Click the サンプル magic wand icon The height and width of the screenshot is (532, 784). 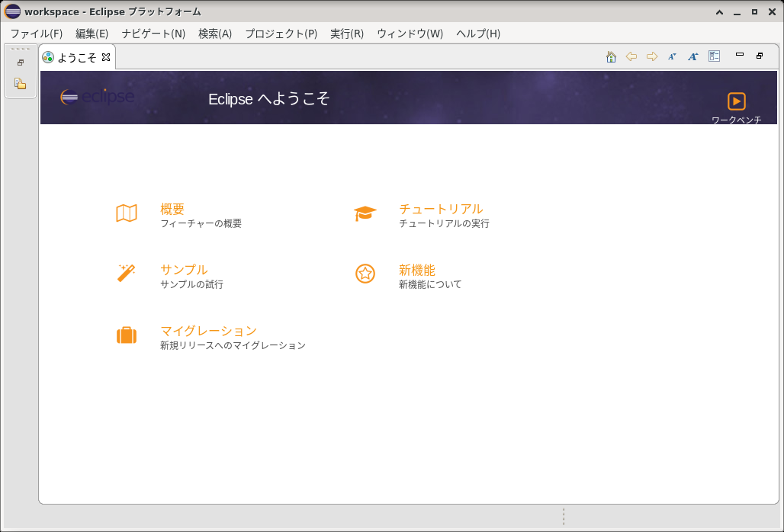coord(127,274)
